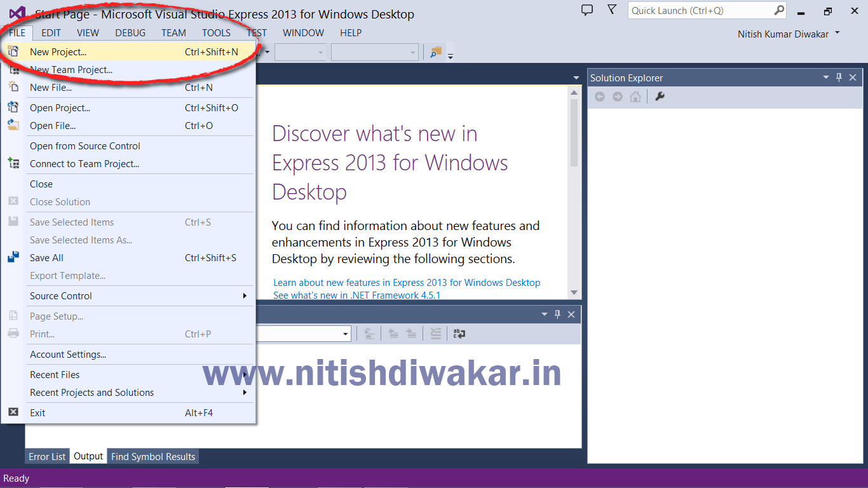This screenshot has width=868, height=488.
Task: Open the DEBUG menu
Action: [x=130, y=32]
